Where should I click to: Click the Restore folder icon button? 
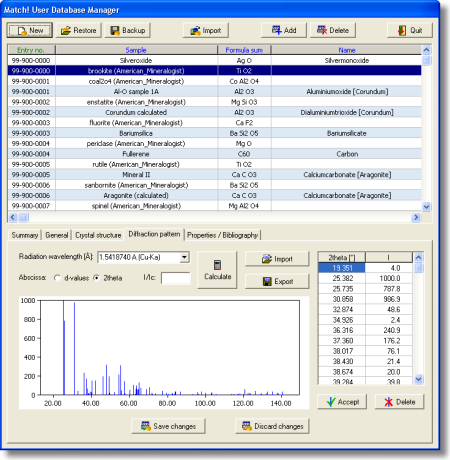tap(66, 31)
